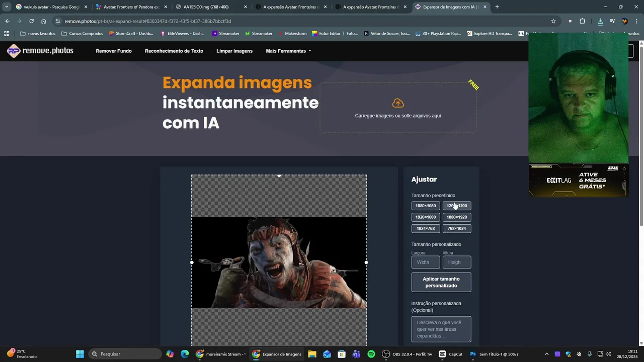Go back with the browser back arrow
This screenshot has height=362, width=644.
pyautogui.click(x=7, y=21)
